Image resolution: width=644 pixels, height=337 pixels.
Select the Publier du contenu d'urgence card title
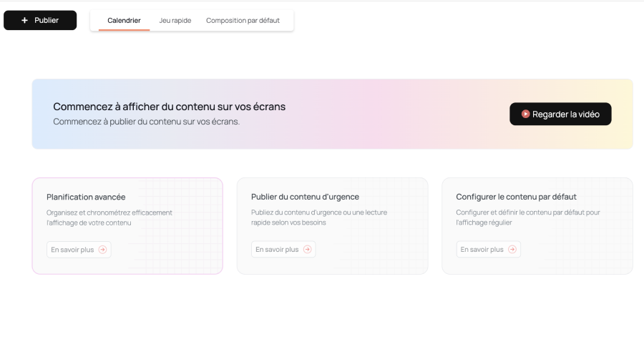pos(305,197)
